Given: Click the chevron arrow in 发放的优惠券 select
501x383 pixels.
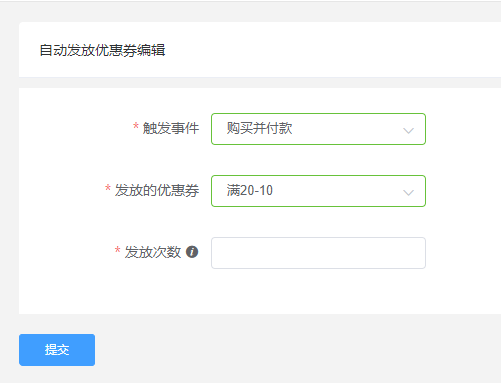Looking at the screenshot, I should [408, 192].
